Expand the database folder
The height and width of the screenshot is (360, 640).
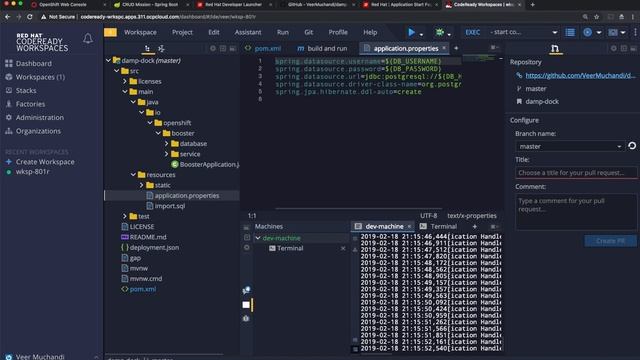(167, 144)
